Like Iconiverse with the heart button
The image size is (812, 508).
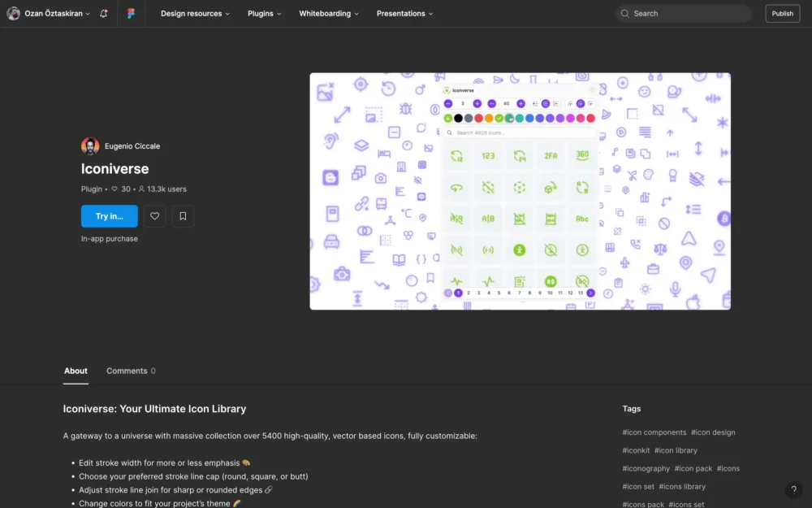154,216
